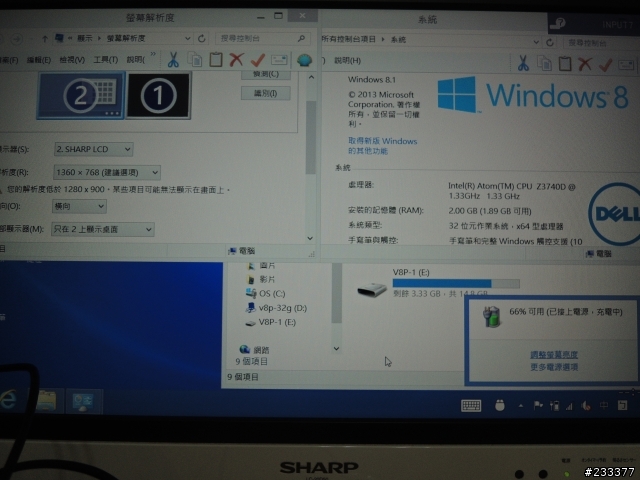The width and height of the screenshot is (640, 480).
Task: Click Paste clipboard icon in Screen Resolution toolbar
Action: pyautogui.click(x=216, y=60)
